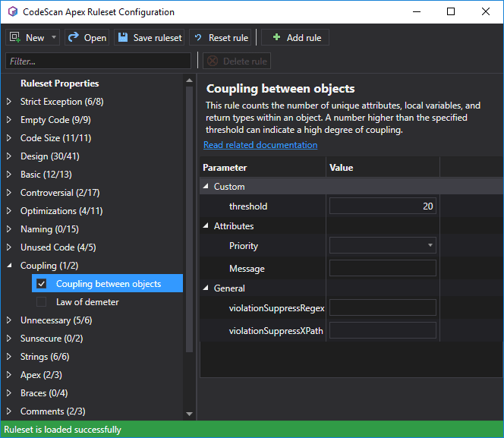
Task: Expand the Optimizations (4/11) group
Action: point(9,211)
